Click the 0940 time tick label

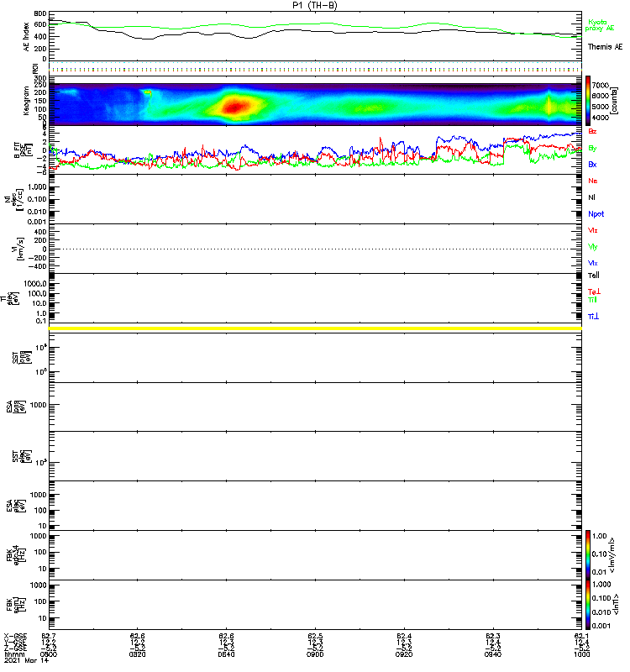pyautogui.click(x=493, y=655)
